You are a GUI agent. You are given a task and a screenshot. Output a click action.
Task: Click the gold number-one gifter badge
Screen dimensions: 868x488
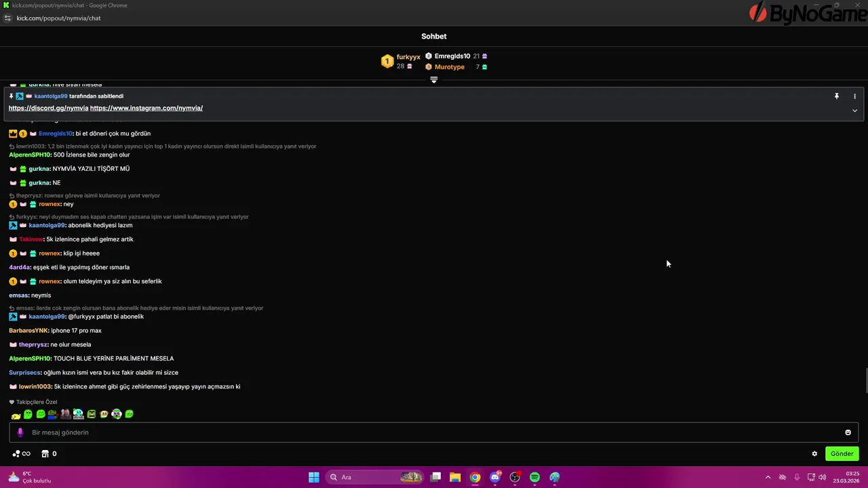pos(387,62)
